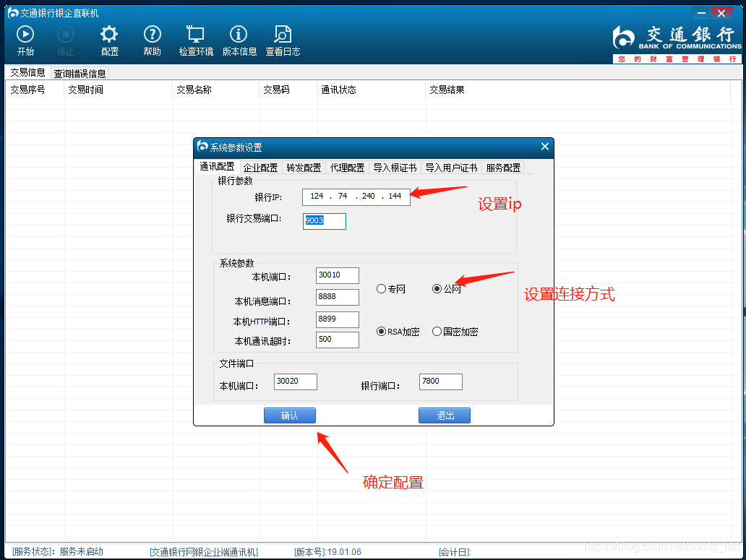Click 本机端口 field showing 30010

(x=338, y=275)
